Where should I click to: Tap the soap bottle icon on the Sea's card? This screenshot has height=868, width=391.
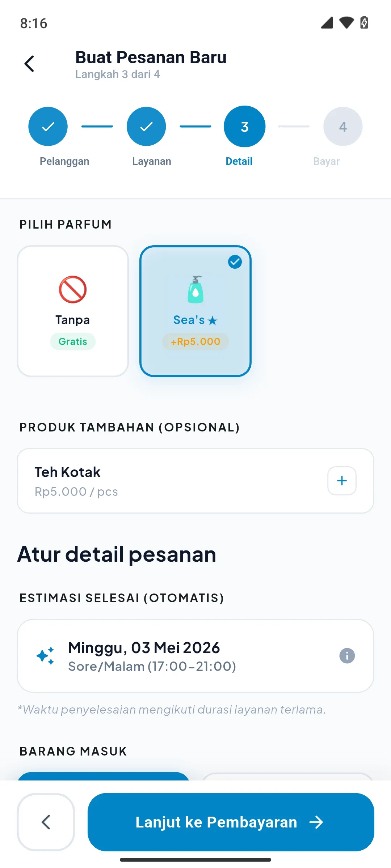click(195, 289)
